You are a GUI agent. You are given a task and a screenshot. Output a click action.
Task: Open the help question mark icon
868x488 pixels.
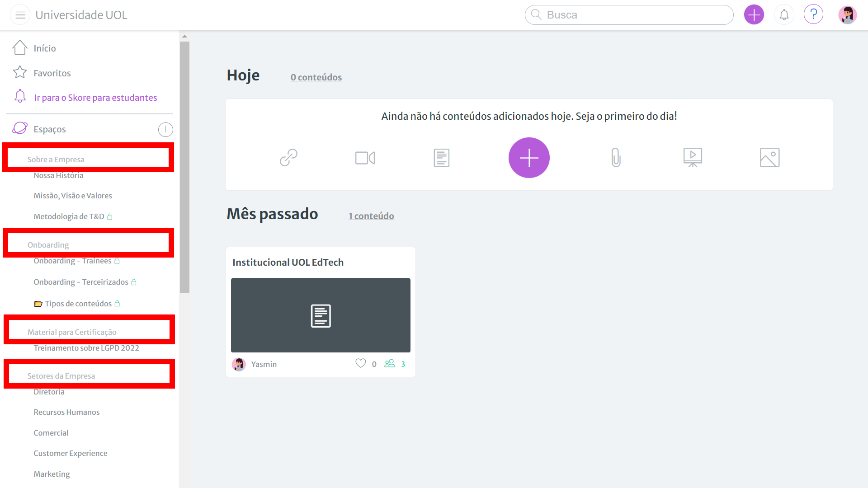tap(813, 15)
